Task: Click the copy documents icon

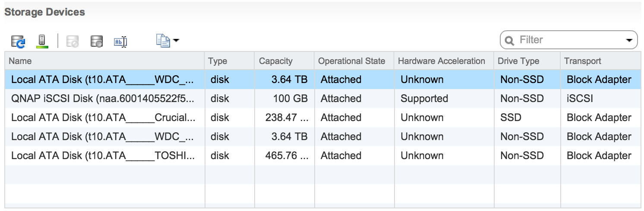Action: coord(163,41)
